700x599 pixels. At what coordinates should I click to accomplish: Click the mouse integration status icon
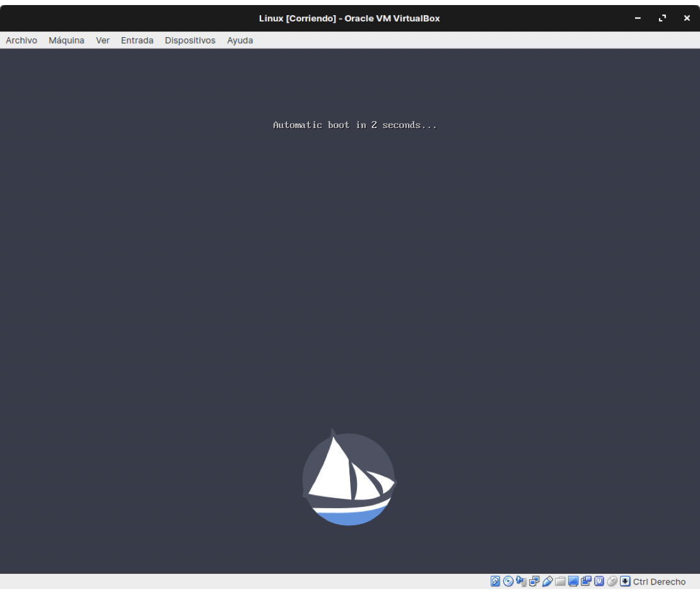coord(612,581)
